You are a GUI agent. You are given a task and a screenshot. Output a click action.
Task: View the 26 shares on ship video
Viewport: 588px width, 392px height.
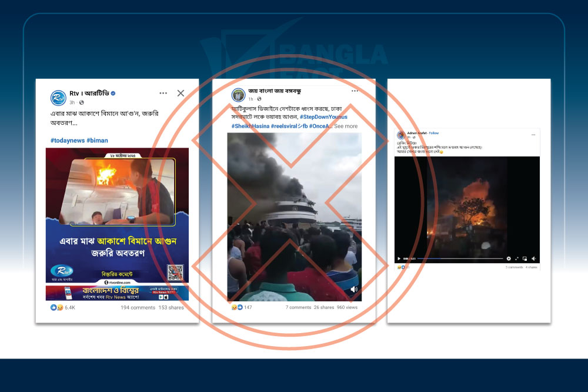click(x=324, y=308)
